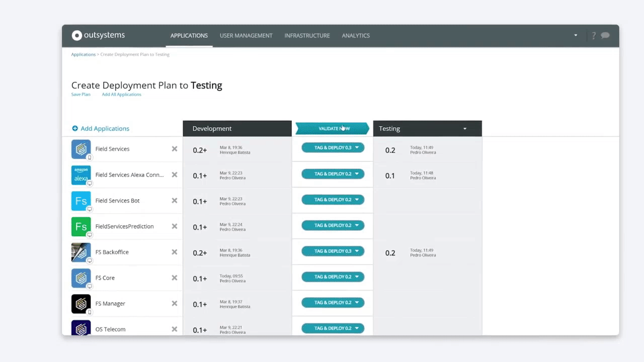
Task: Remove Field Services with its X icon
Action: [175, 149]
